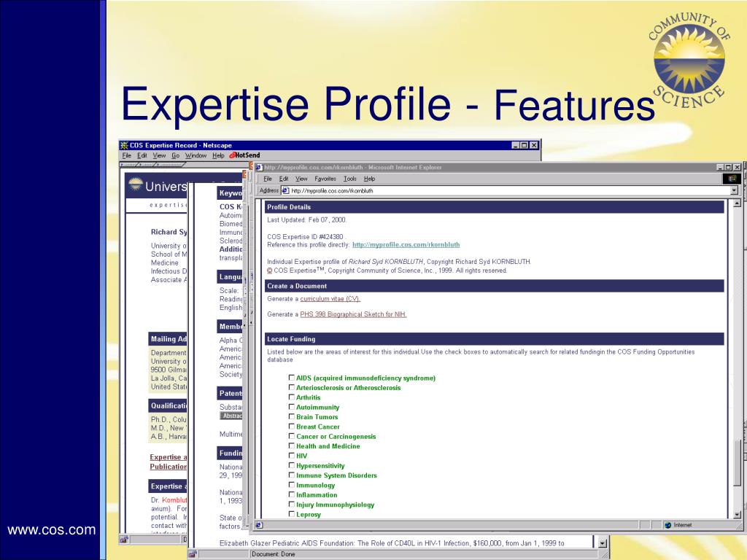Tick the Breast Cancer checkbox
Image resolution: width=747 pixels, height=560 pixels.
(x=292, y=426)
